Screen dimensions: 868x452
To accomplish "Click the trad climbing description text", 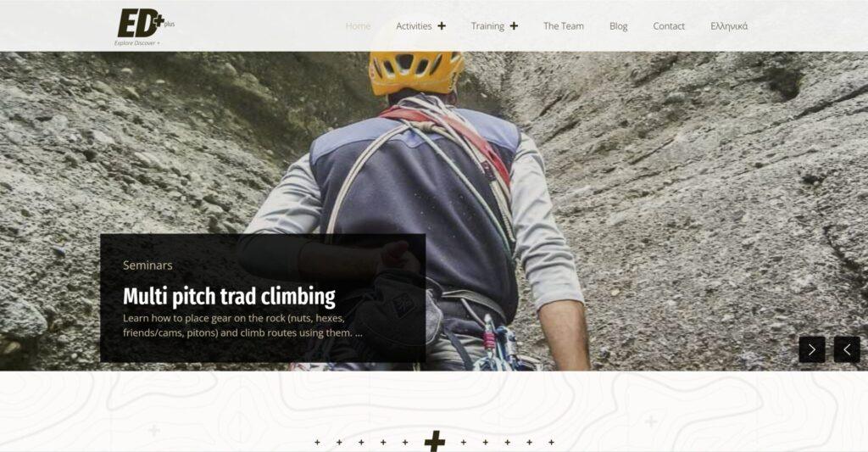I will point(242,326).
